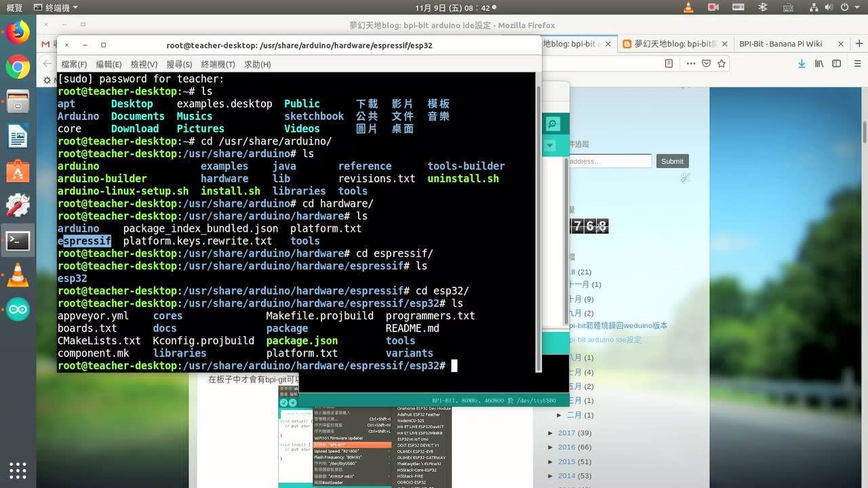Open VLC media player from the dock
The width and height of the screenshot is (868, 488).
18,275
